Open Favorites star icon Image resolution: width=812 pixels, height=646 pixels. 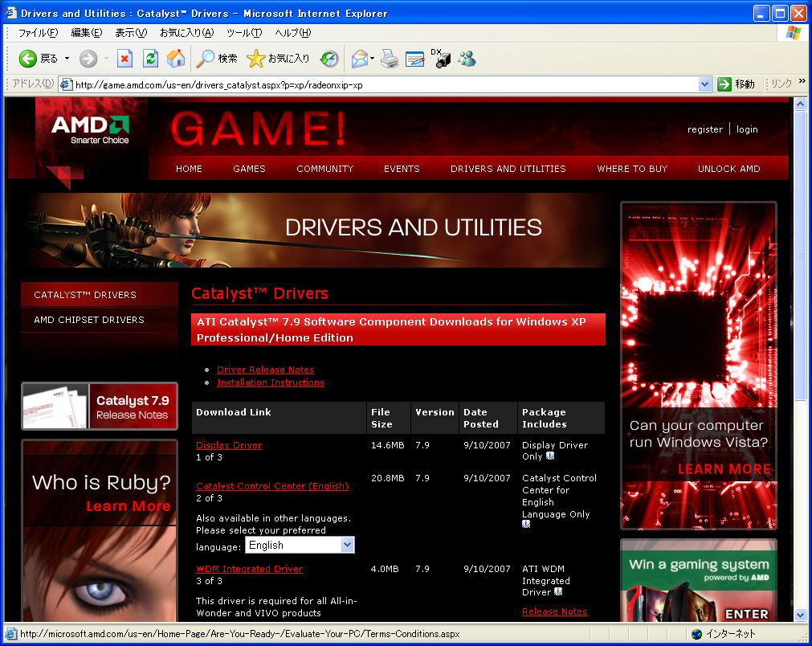pos(256,59)
